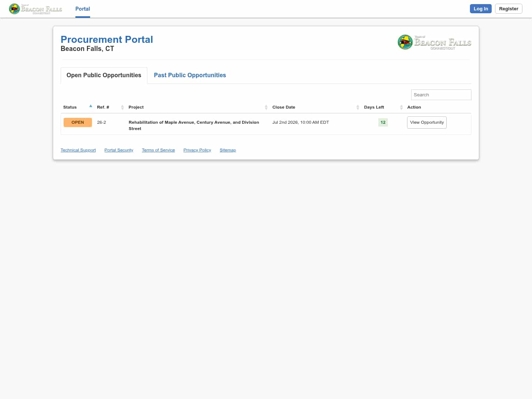This screenshot has width=532, height=399.
Task: Switch to Past Public Opportunities tab
Action: [x=190, y=75]
